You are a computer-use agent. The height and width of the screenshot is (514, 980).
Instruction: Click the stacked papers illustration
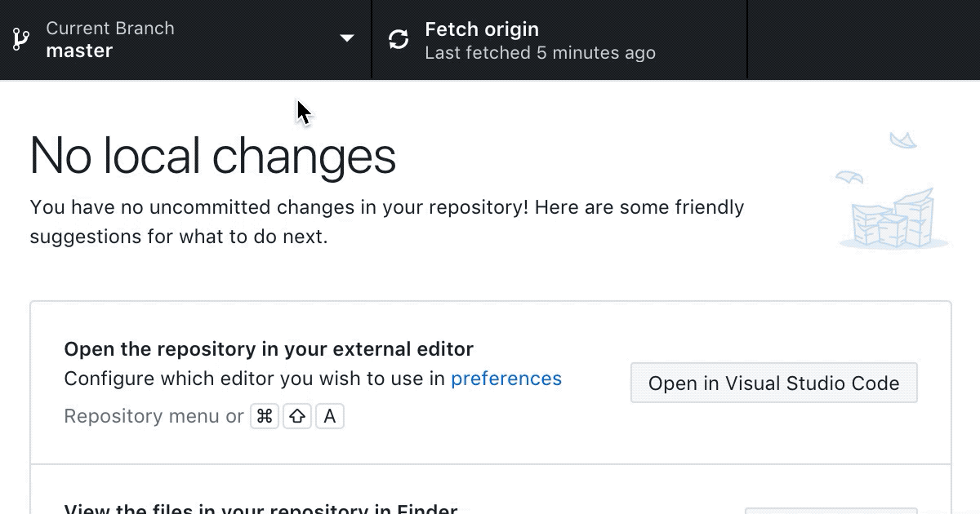pyautogui.click(x=893, y=219)
